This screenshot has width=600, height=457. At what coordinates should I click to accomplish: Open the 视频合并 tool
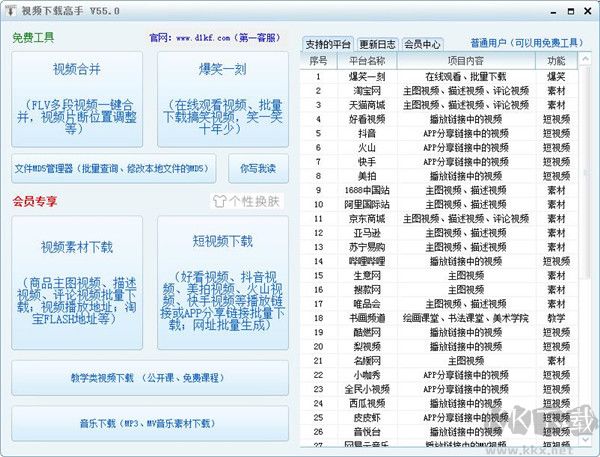point(77,100)
